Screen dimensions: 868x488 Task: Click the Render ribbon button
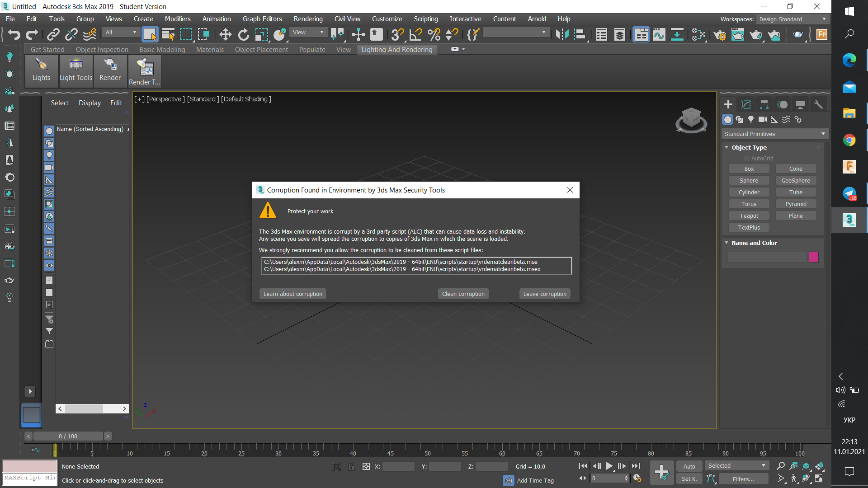point(110,71)
